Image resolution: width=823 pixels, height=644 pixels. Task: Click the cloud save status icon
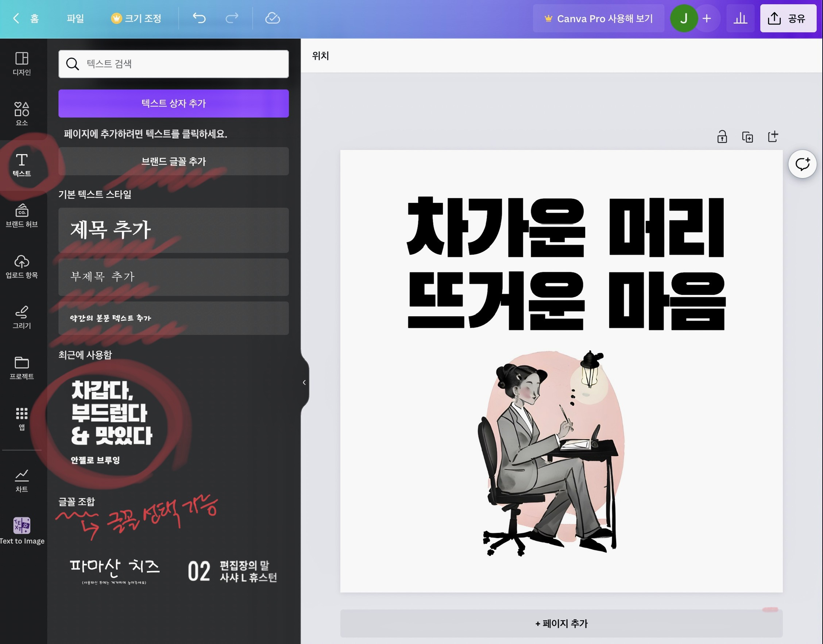(272, 18)
